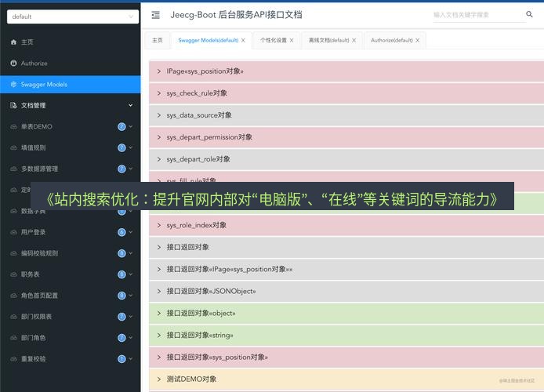
Task: Close the Authorize(default) tab
Action: pyautogui.click(x=417, y=40)
